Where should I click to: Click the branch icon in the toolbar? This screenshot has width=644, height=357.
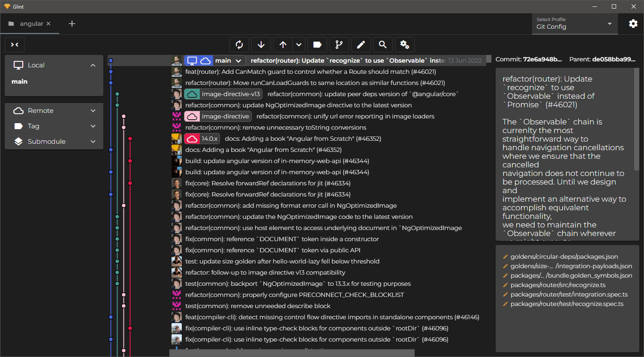[x=339, y=44]
